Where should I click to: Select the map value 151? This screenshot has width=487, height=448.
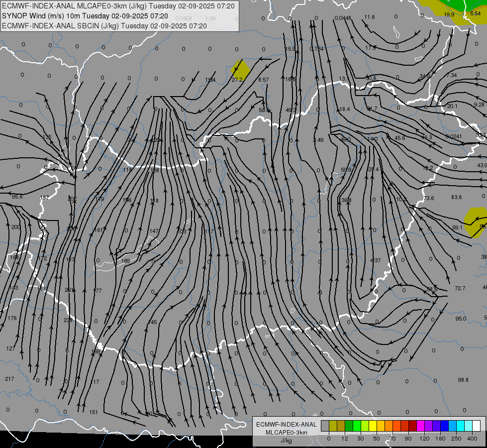[94, 412]
